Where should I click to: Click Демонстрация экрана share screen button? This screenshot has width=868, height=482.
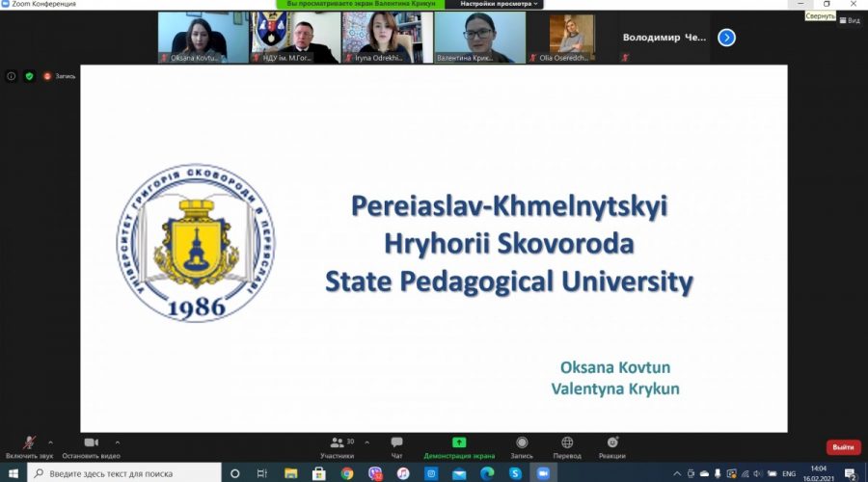pos(459,447)
